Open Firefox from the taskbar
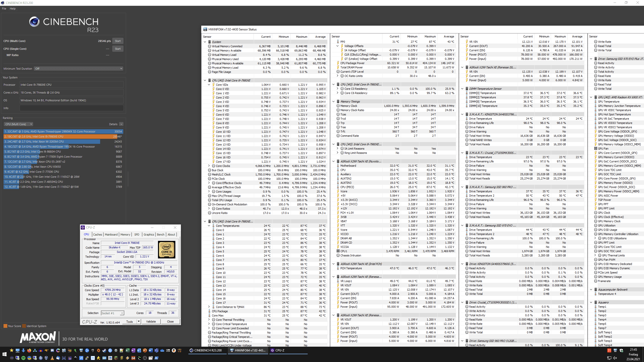The image size is (644, 362). coord(29,350)
